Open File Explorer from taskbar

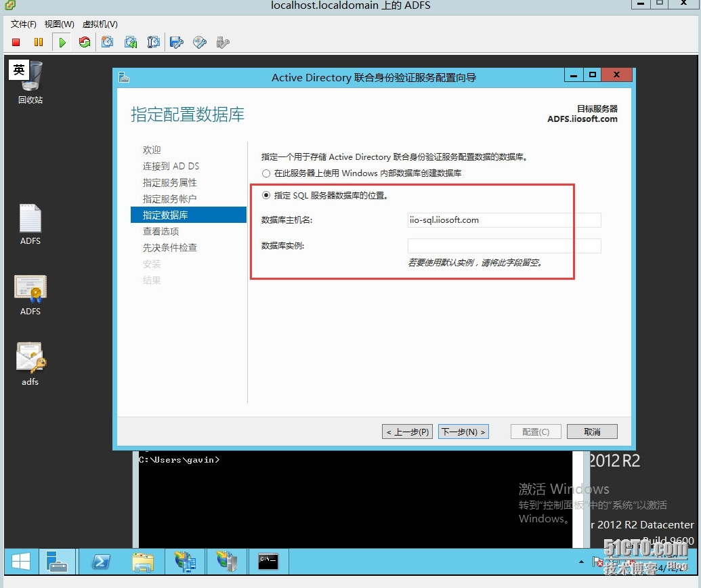pos(143,561)
